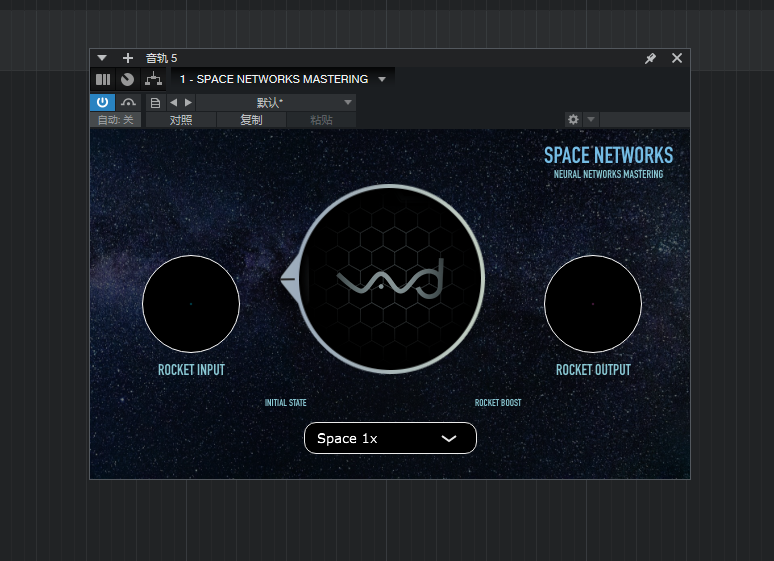Open the channel editor bars icon
Image resolution: width=774 pixels, height=561 pixels.
[x=103, y=80]
